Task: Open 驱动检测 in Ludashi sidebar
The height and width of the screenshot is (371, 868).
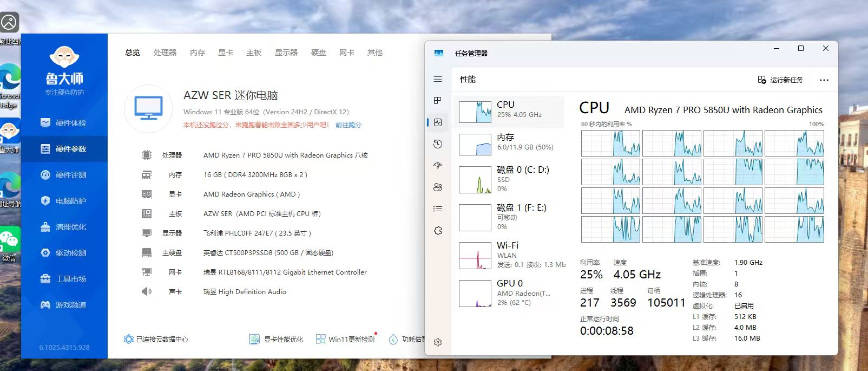Action: 64,253
